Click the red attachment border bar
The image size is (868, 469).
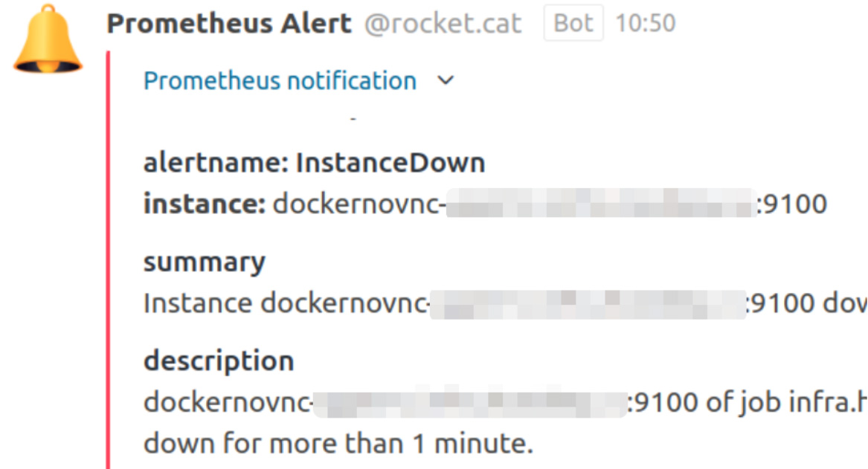(109, 260)
